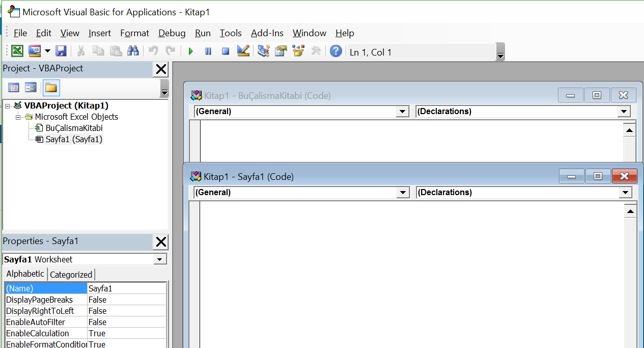Select DisplayPageBreaks property row
The width and height of the screenshot is (644, 348).
click(x=86, y=300)
